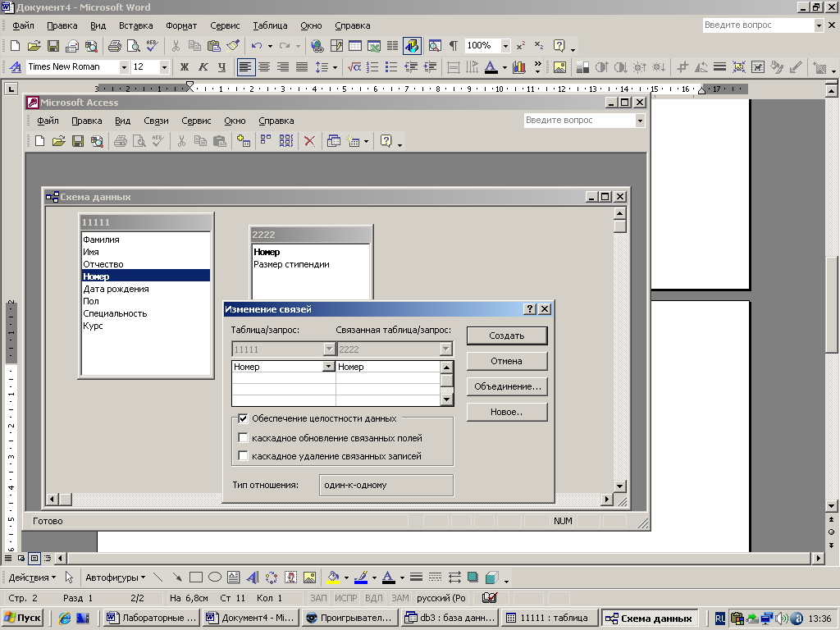Open zoom 100% dropdown
The width and height of the screenshot is (840, 630).
[505, 46]
